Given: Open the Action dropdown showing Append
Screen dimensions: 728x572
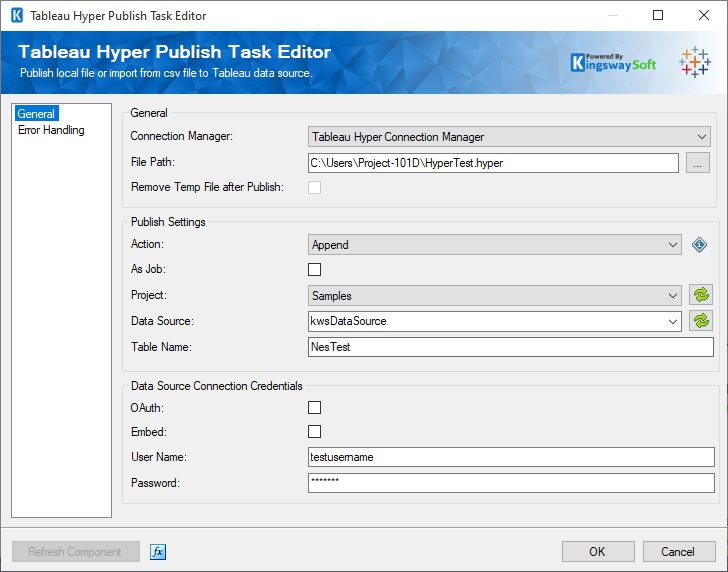Looking at the screenshot, I should [x=494, y=245].
